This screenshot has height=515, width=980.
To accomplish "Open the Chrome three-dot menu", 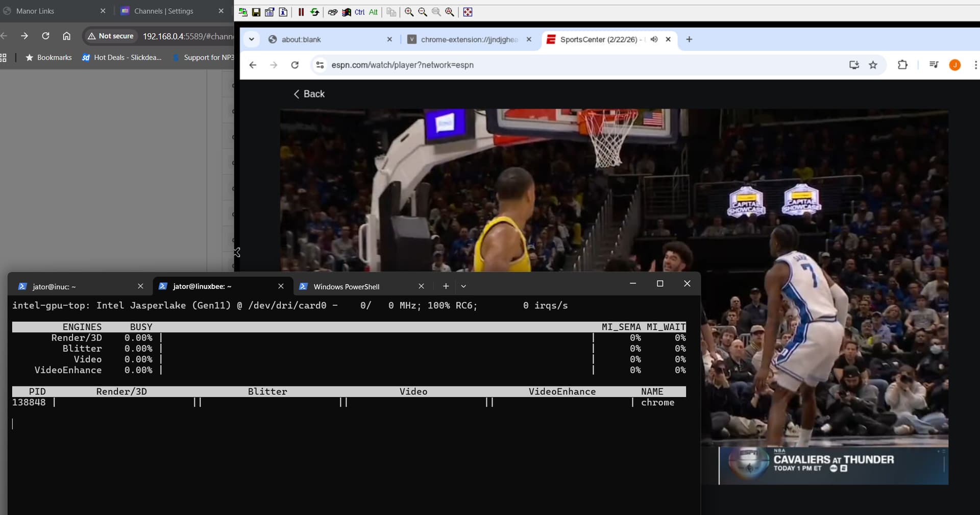I will pyautogui.click(x=975, y=65).
